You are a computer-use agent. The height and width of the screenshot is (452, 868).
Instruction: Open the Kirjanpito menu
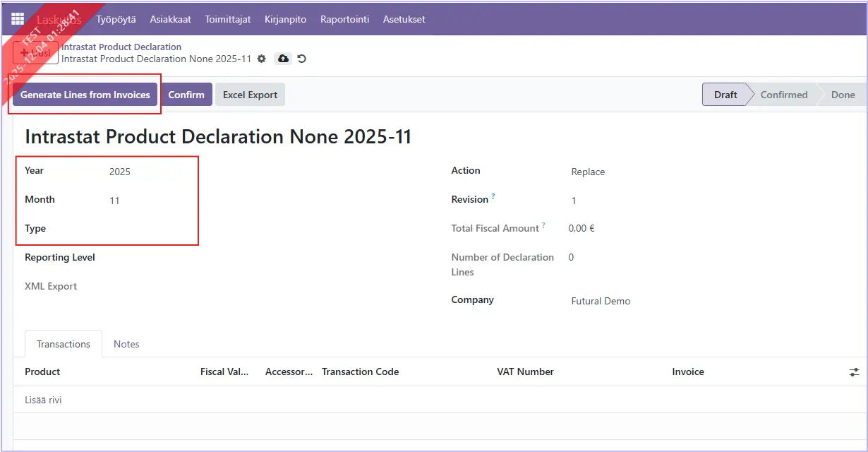285,19
